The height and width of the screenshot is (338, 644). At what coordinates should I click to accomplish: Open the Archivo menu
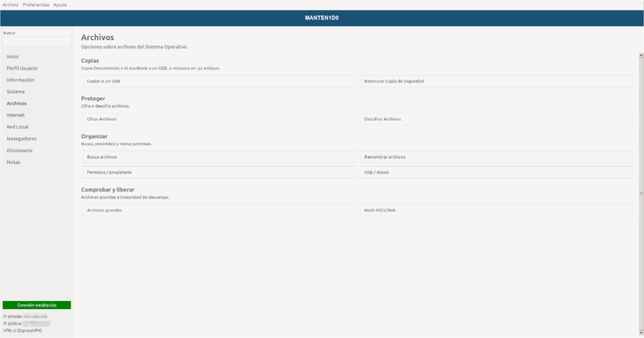tap(10, 5)
